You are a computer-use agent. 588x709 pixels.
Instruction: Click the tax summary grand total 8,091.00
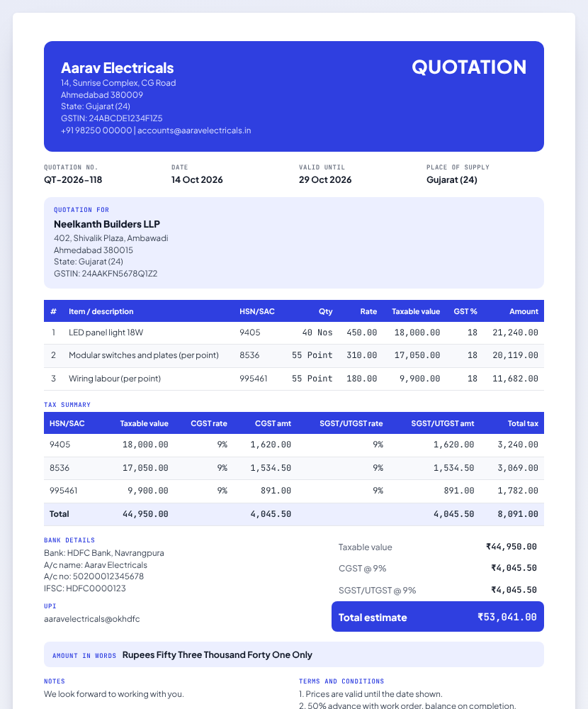[x=518, y=514]
